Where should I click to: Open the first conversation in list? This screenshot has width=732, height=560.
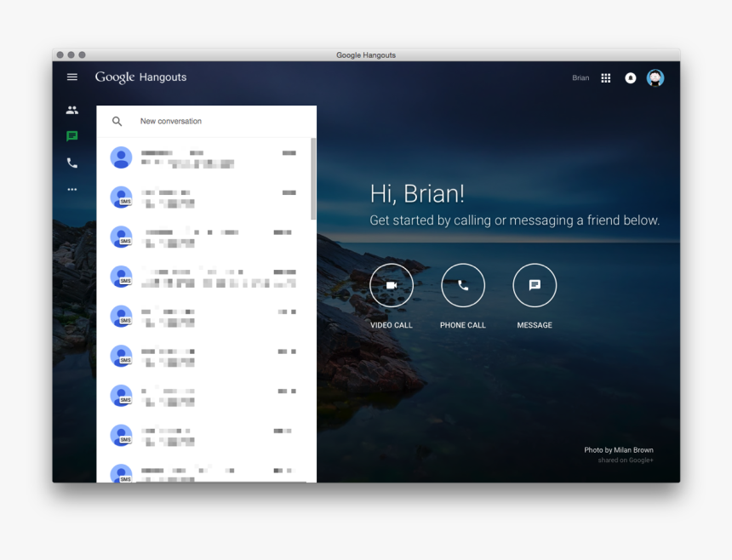206,157
